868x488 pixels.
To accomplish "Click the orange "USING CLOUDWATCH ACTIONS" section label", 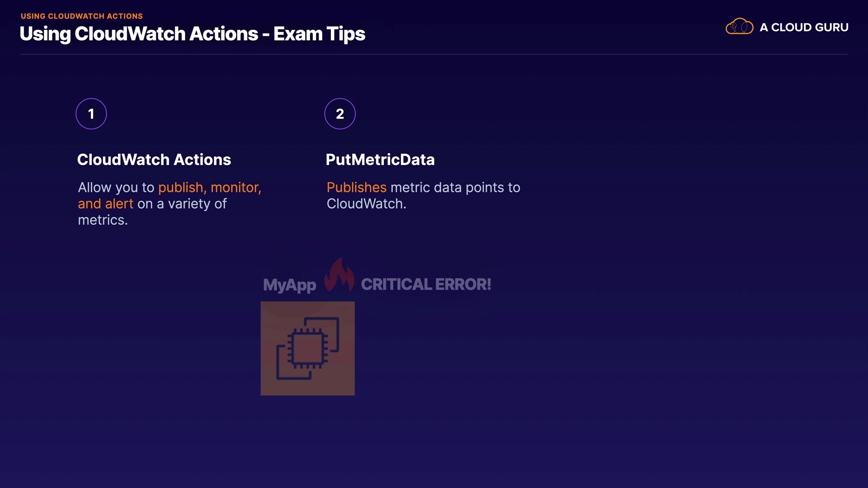I will pyautogui.click(x=82, y=16).
